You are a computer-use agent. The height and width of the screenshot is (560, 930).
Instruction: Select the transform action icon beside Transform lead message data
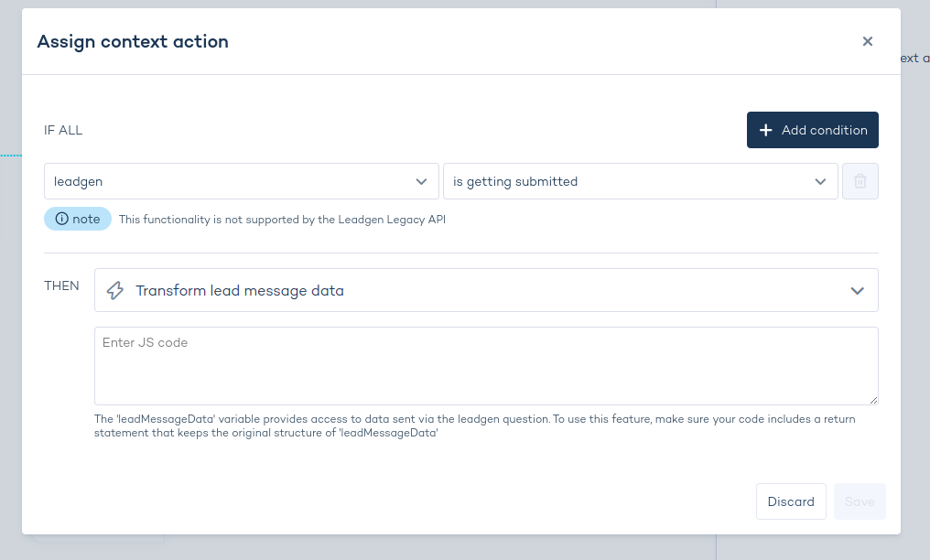[x=114, y=290]
